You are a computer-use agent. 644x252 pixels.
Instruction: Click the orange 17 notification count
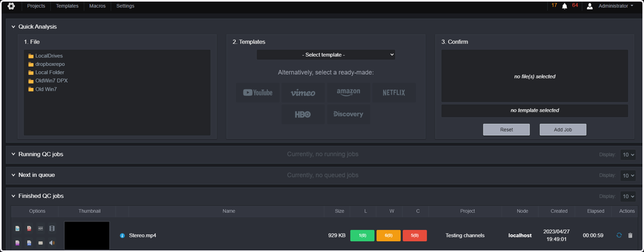[554, 5]
